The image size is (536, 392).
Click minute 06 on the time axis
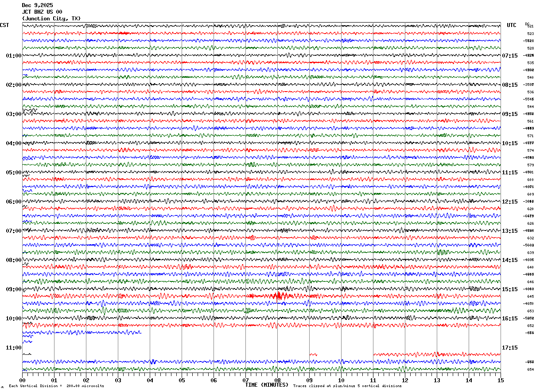click(x=214, y=380)
